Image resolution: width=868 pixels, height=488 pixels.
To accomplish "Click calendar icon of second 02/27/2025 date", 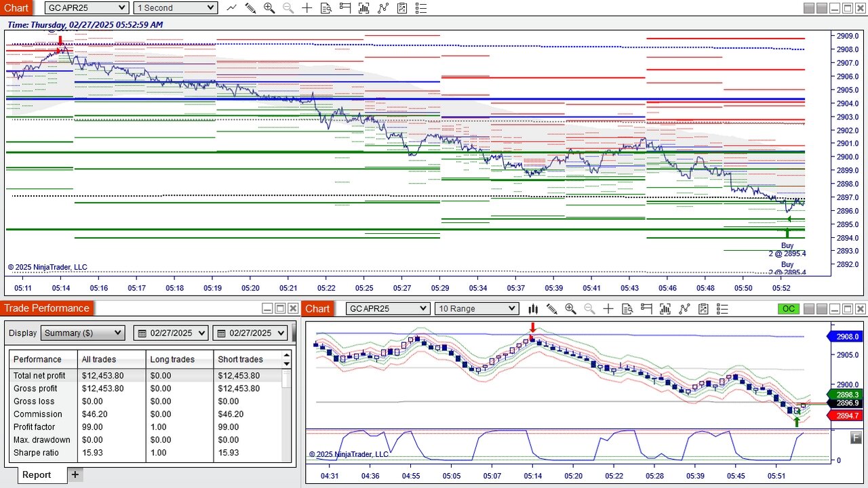I will coord(220,333).
